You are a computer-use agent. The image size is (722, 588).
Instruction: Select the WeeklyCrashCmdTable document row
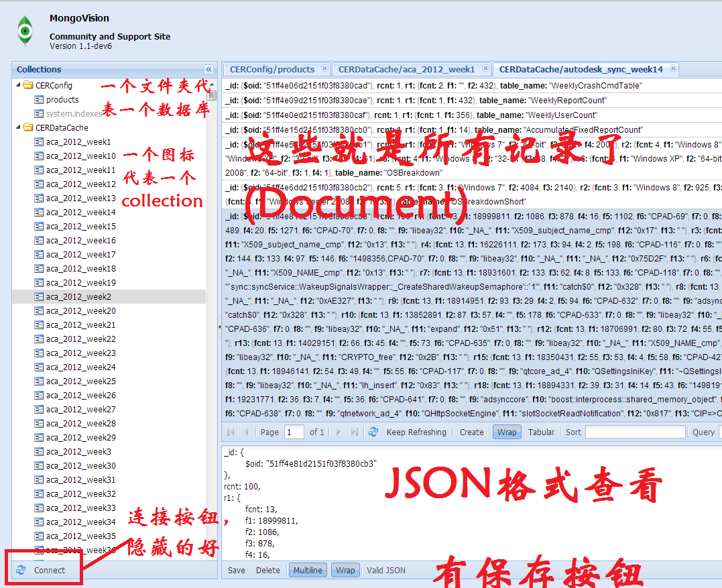coord(472,86)
